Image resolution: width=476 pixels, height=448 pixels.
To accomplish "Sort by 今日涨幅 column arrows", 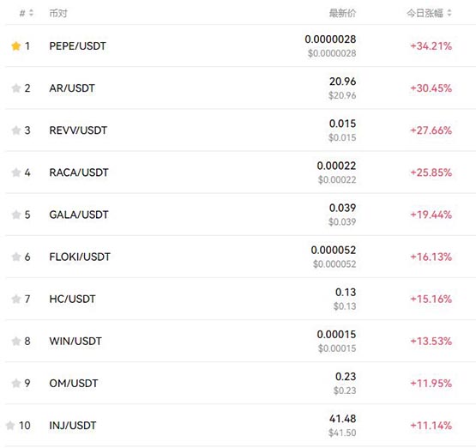I will point(449,13).
